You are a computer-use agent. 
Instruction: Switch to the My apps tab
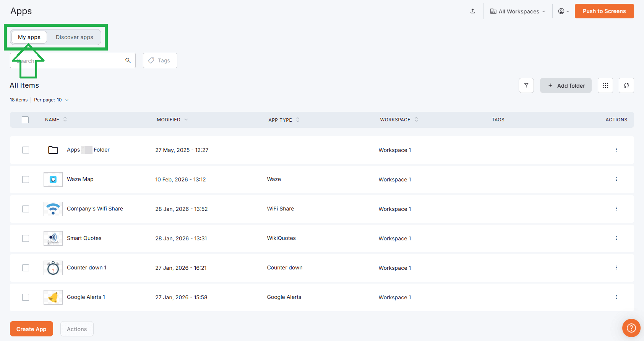point(29,37)
